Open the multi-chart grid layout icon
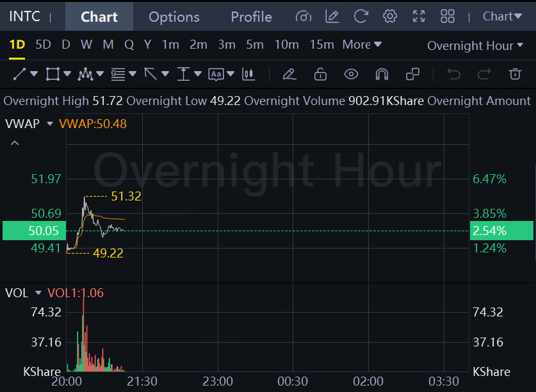536x392 pixels. [x=448, y=17]
